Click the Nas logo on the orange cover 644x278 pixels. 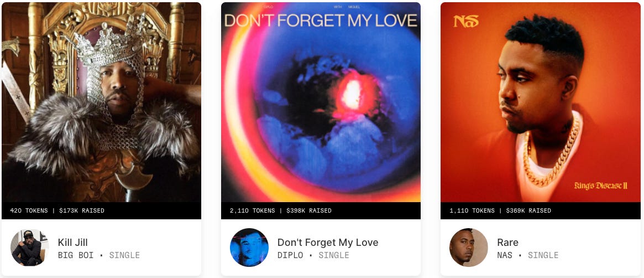[466, 21]
